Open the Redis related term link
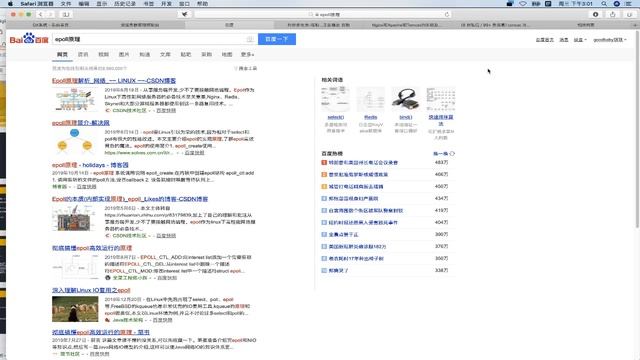The width and height of the screenshot is (640, 360). [x=371, y=118]
